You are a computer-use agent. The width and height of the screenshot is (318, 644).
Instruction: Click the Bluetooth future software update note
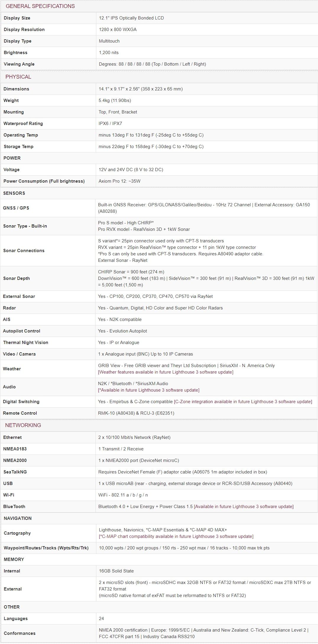tap(244, 507)
